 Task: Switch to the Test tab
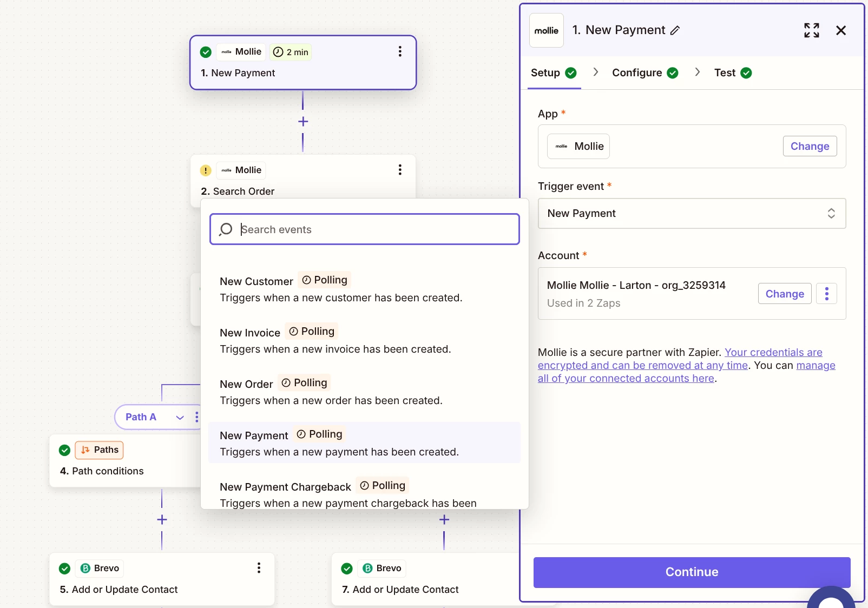[733, 73]
